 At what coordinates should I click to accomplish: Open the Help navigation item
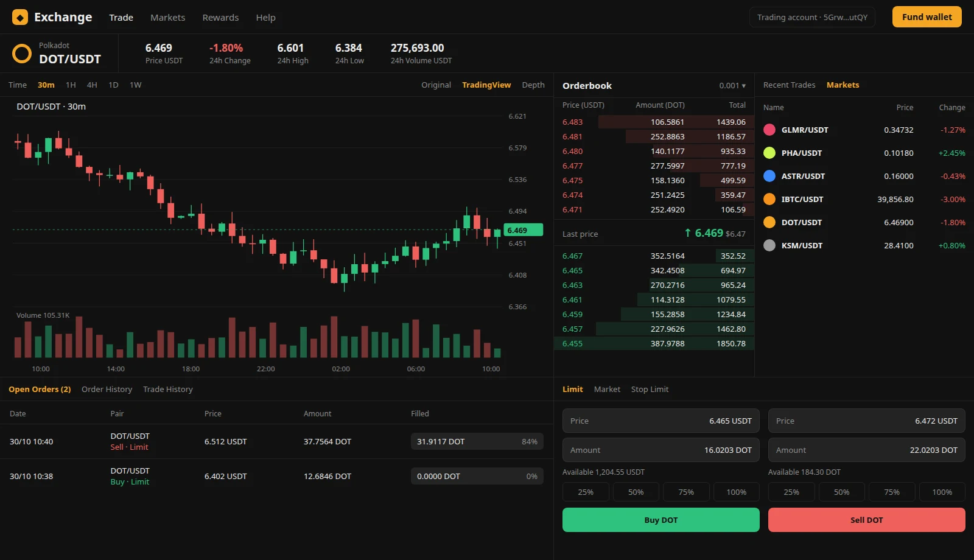pos(265,18)
